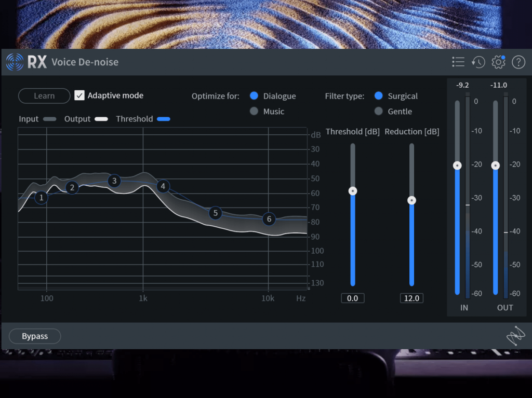The width and height of the screenshot is (532, 398).
Task: Click the OUT meter label
Action: tap(505, 308)
